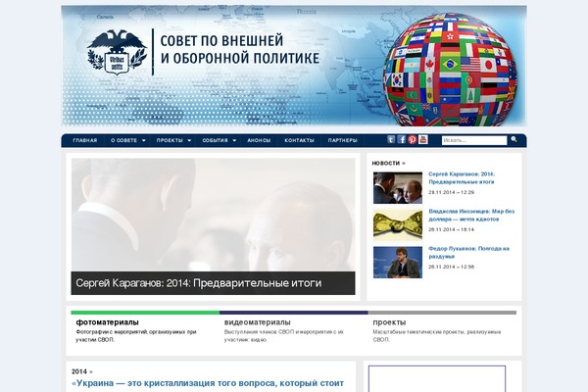This screenshot has height=392, width=588.
Task: Click the date '28.11.2014 – 12:29'
Action: coord(451,192)
